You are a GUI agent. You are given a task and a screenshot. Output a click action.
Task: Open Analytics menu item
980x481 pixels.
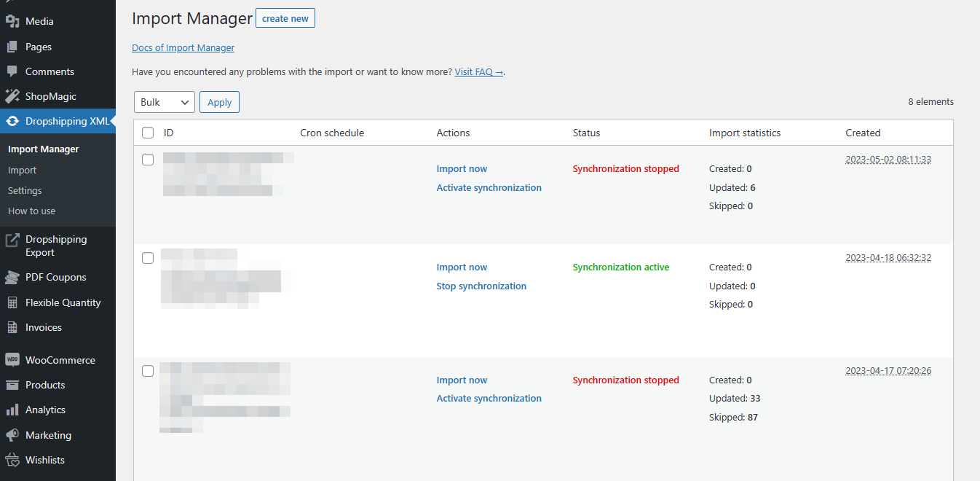(58, 410)
